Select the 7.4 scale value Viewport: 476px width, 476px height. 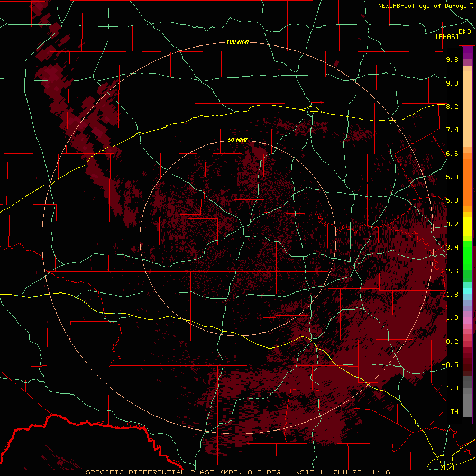(452, 130)
